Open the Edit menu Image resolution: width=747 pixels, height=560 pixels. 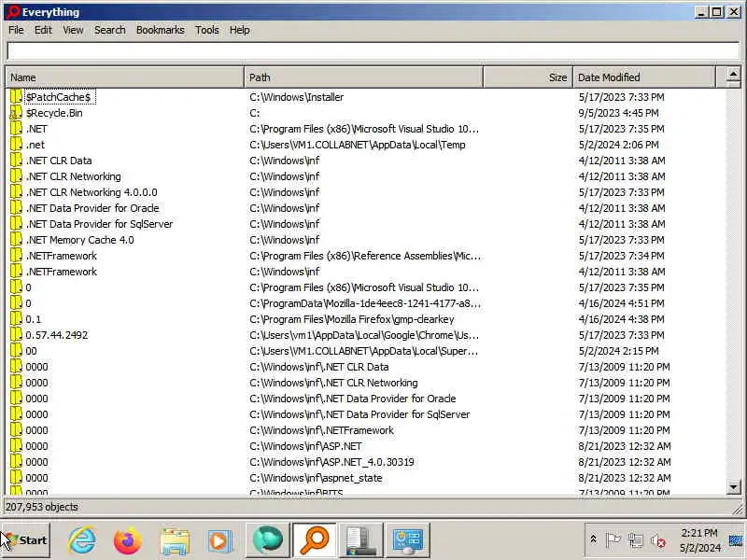click(x=43, y=30)
